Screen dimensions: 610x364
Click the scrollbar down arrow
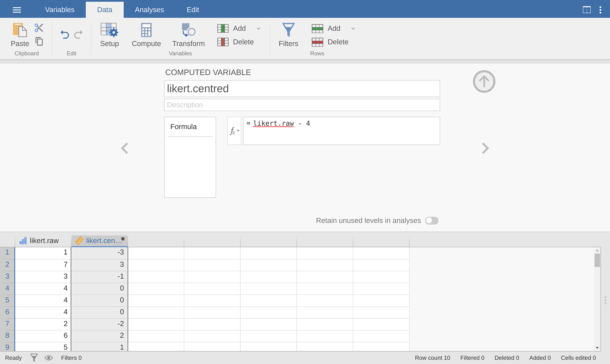597,348
